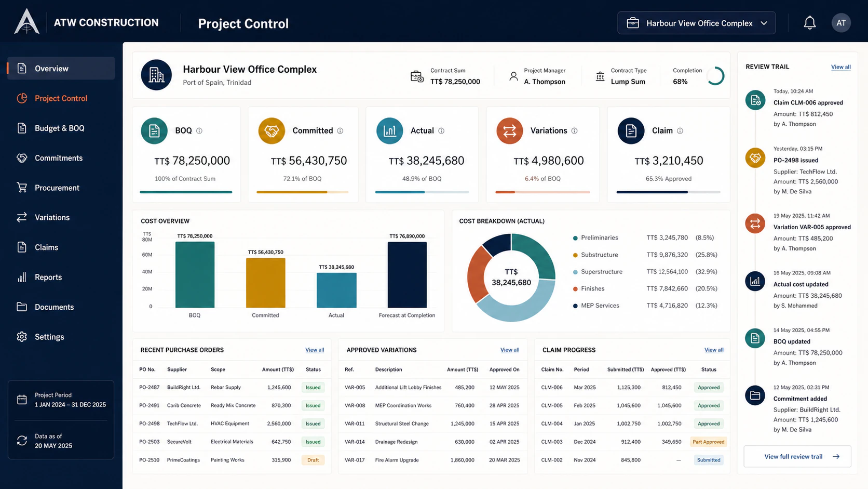Click info icon next to Actual
This screenshot has height=489, width=868.
pos(441,131)
